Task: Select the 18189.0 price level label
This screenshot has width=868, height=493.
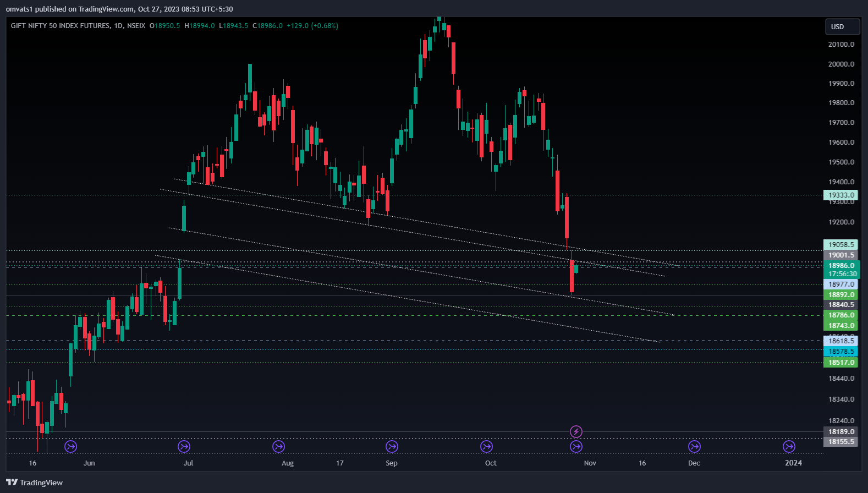Action: [841, 431]
